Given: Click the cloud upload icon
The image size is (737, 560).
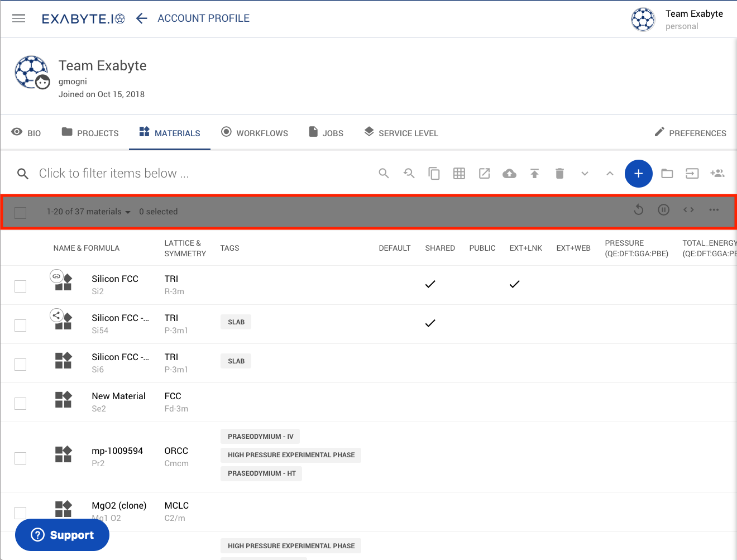Looking at the screenshot, I should tap(509, 174).
